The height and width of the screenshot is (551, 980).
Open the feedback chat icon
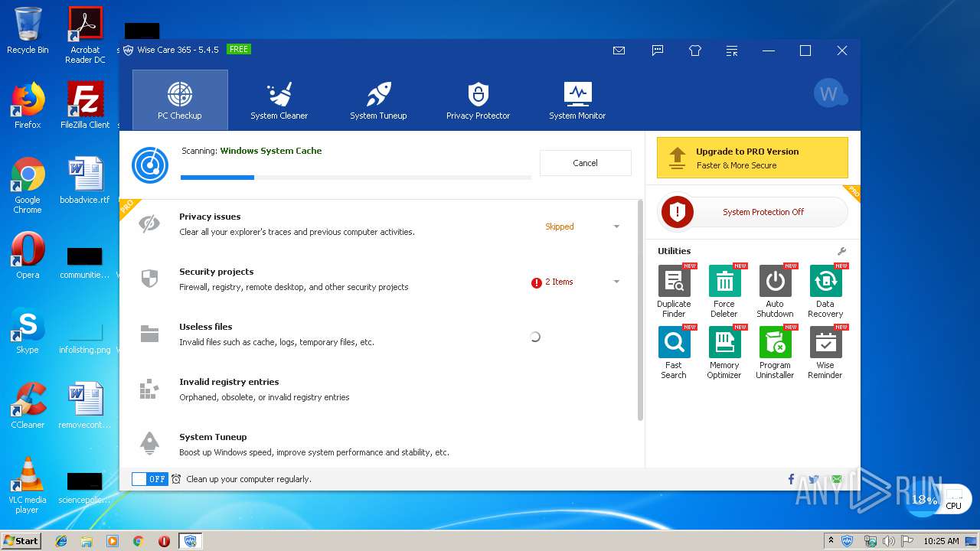pos(658,51)
